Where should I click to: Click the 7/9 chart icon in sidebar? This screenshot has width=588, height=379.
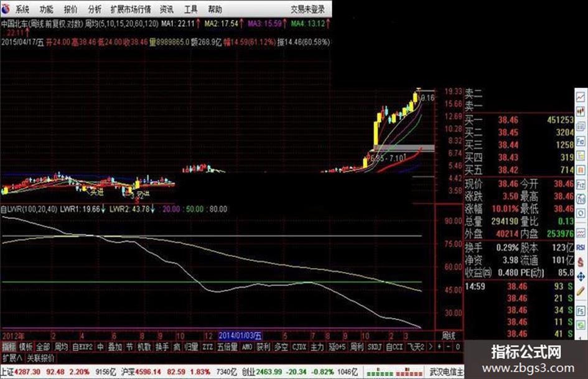click(x=581, y=199)
